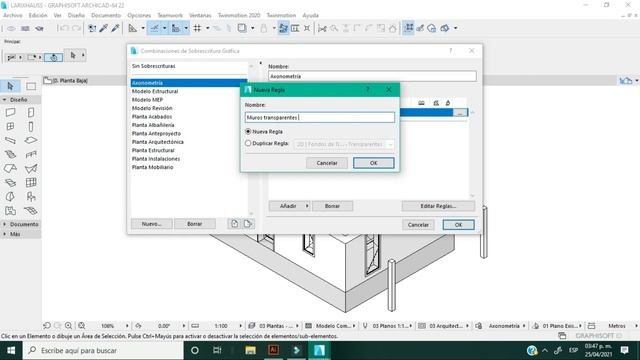Select the Mesh tool
This screenshot has height=360, width=640.
pos(31,211)
